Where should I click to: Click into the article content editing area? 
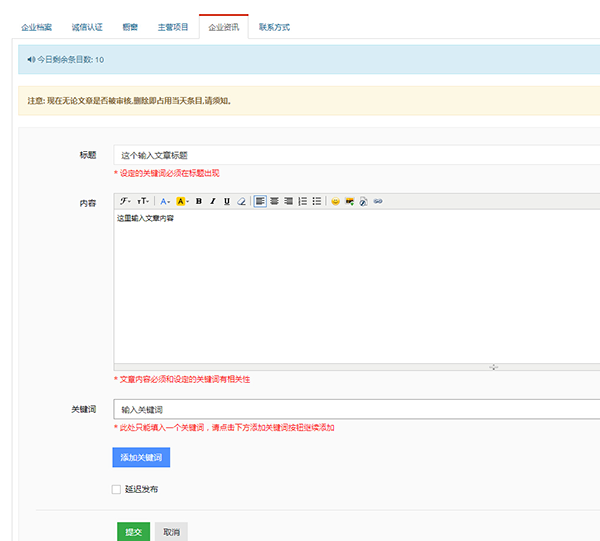point(357,286)
